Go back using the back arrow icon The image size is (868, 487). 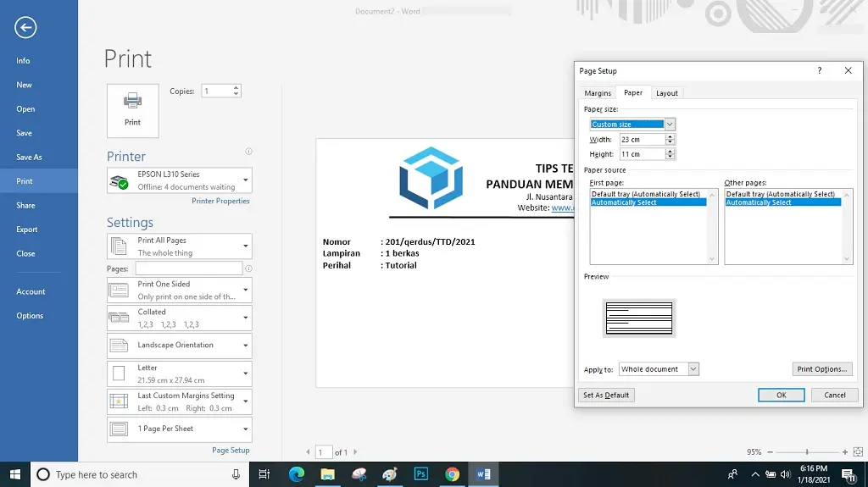point(25,28)
